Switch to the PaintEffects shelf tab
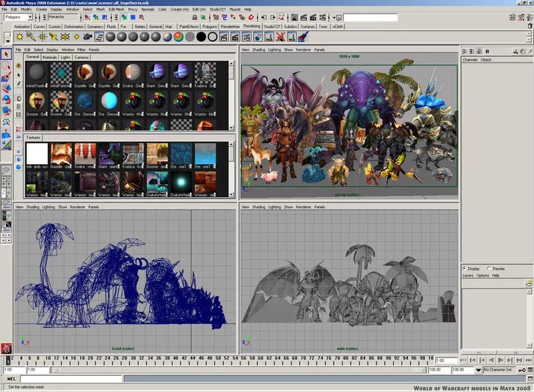 point(189,26)
